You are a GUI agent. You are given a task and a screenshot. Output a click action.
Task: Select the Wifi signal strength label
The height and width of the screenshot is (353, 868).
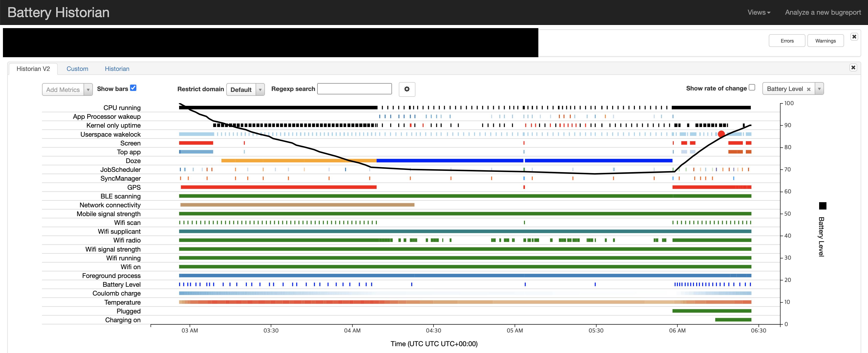(x=113, y=249)
